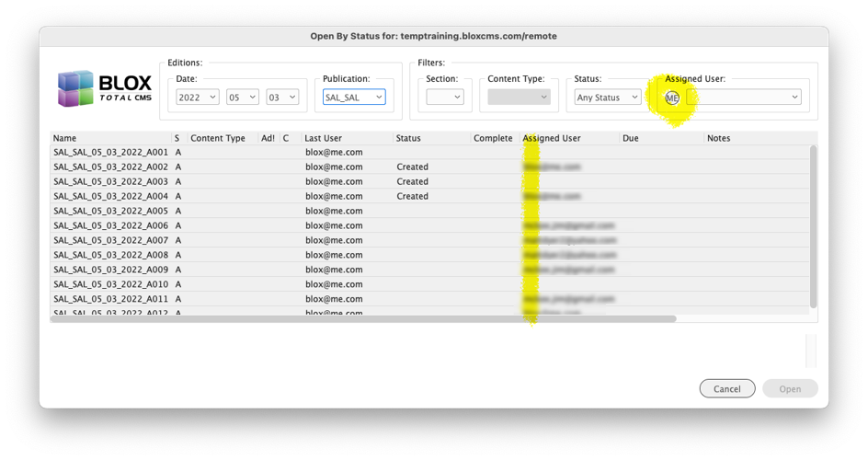Select row SAL_SAL_05_03_2022_A009
The height and width of the screenshot is (460, 868).
[x=429, y=270]
